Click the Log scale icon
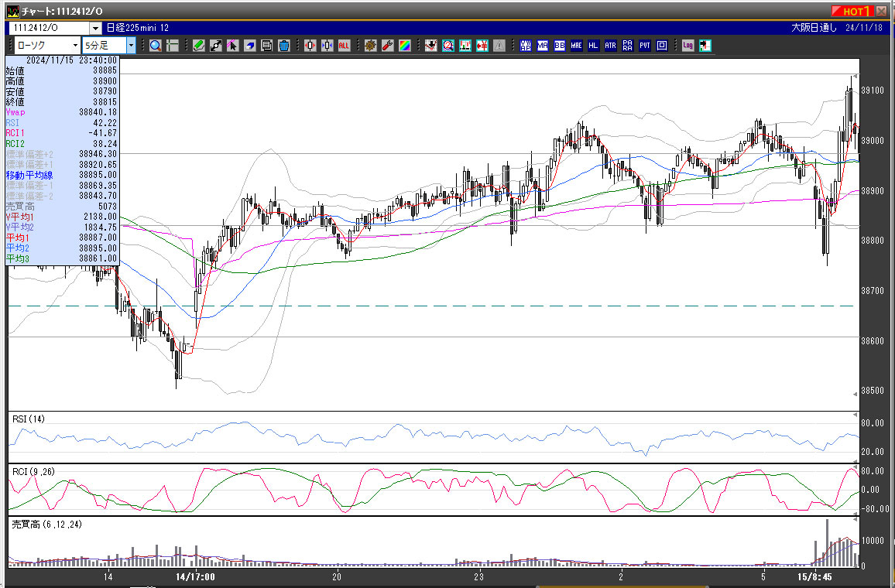This screenshot has height=588, width=895. tap(688, 46)
